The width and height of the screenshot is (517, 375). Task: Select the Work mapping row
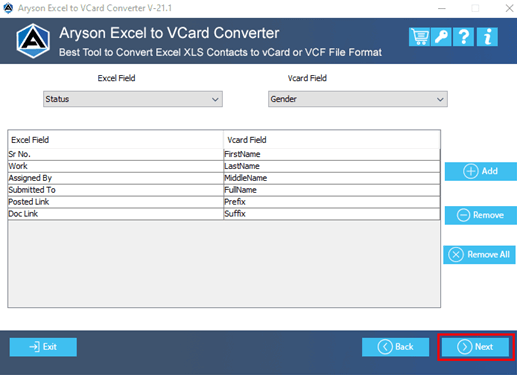pos(224,166)
